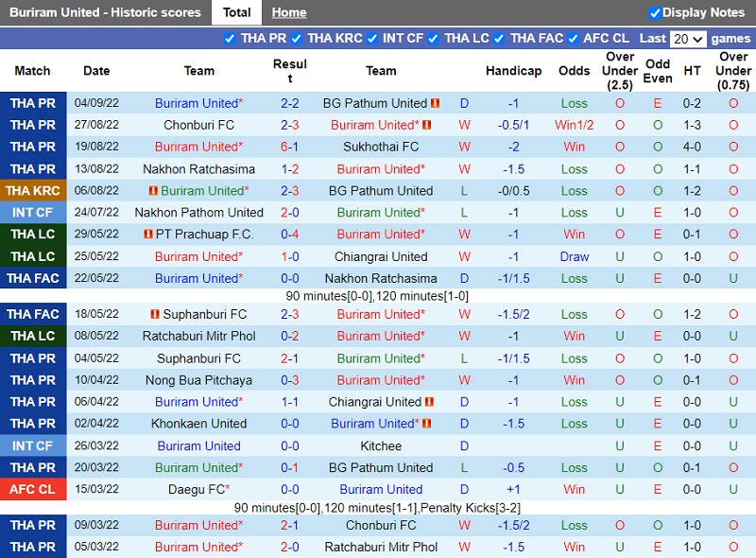Click the +1 handicap on Daegu FC row
Screen dimensions: 756x558
click(x=513, y=490)
